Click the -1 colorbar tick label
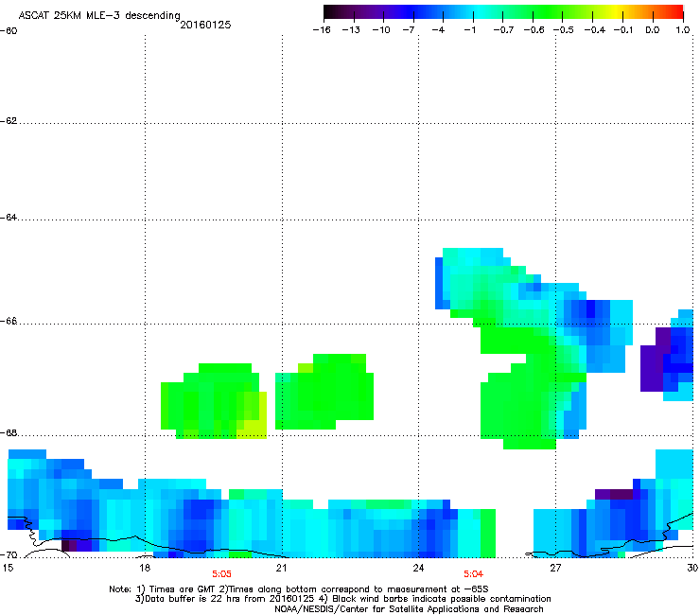This screenshot has height=615, width=700. [469, 30]
